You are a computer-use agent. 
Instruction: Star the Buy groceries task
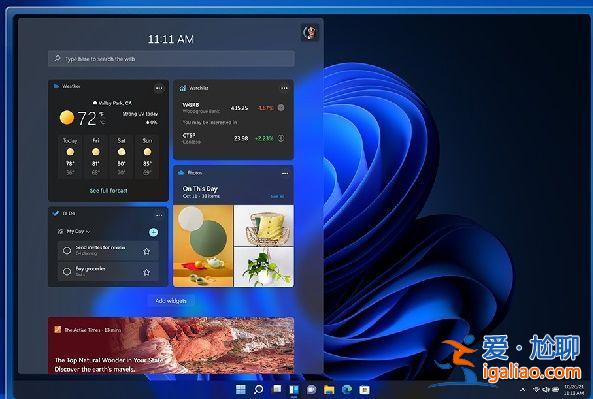click(x=146, y=272)
